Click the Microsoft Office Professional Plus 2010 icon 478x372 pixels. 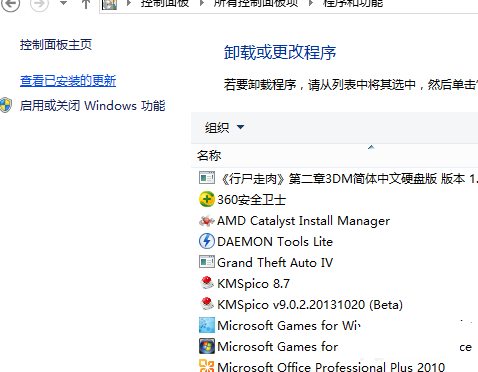click(207, 366)
